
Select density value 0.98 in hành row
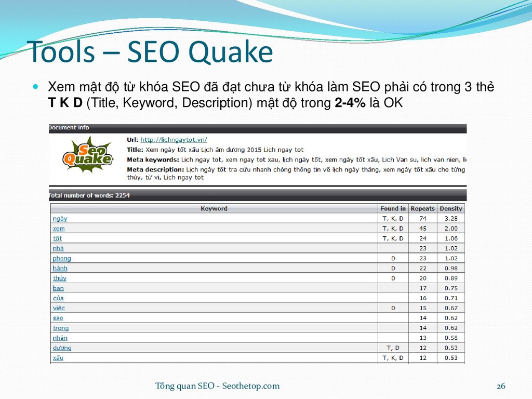pyautogui.click(x=451, y=268)
